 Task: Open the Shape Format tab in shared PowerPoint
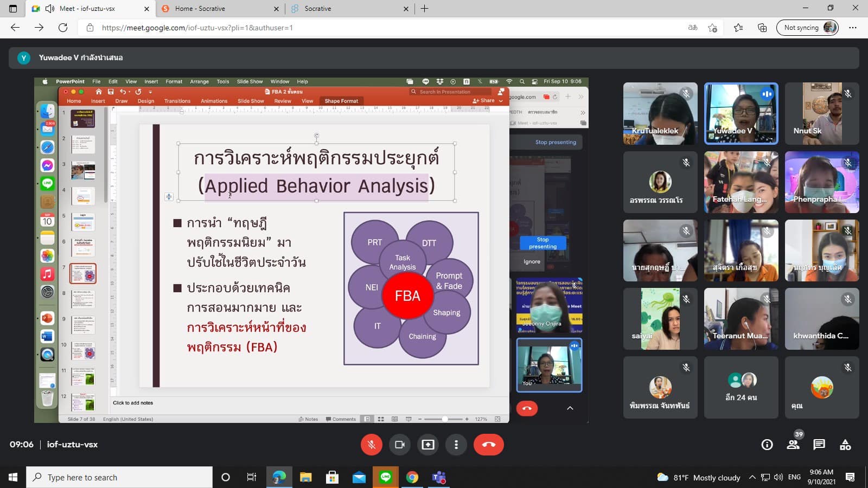pyautogui.click(x=341, y=101)
